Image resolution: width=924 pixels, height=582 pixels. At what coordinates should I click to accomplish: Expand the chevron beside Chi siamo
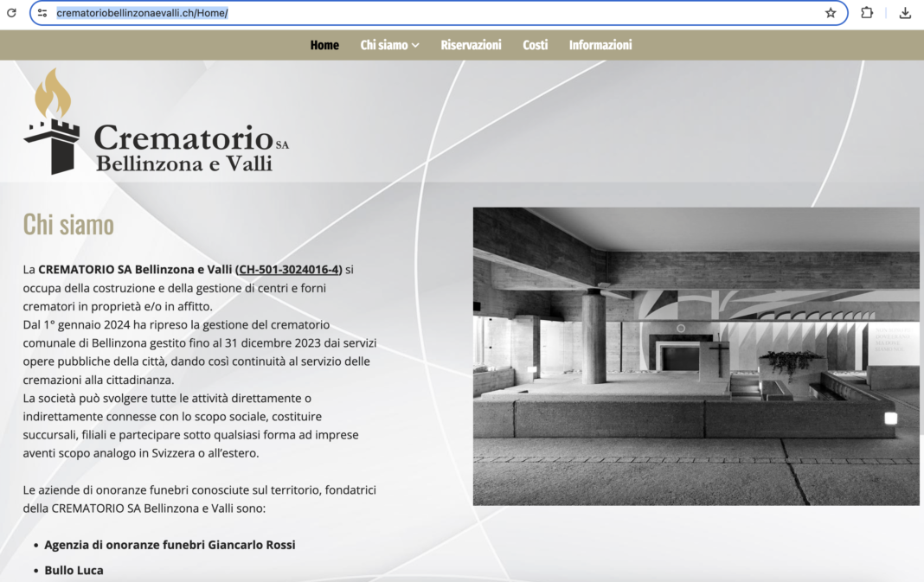(x=415, y=46)
